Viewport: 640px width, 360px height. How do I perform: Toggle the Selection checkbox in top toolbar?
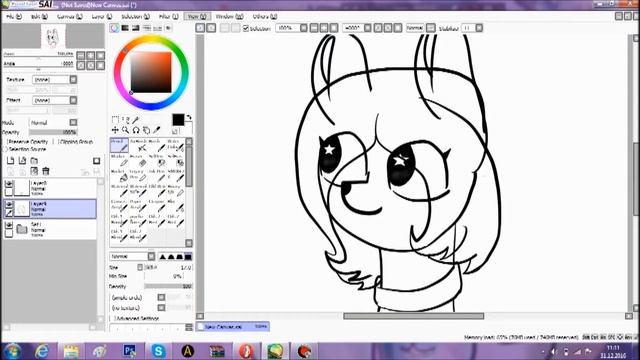(246, 29)
